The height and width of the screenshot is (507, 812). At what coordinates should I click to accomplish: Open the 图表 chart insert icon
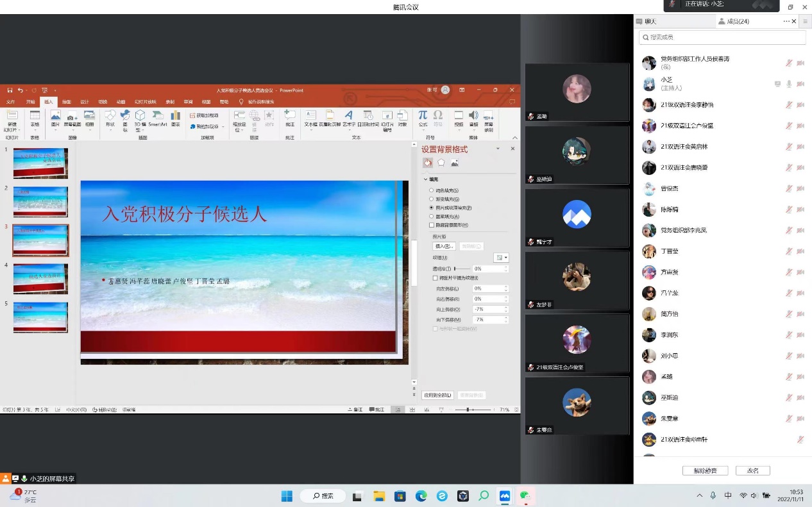[175, 117]
